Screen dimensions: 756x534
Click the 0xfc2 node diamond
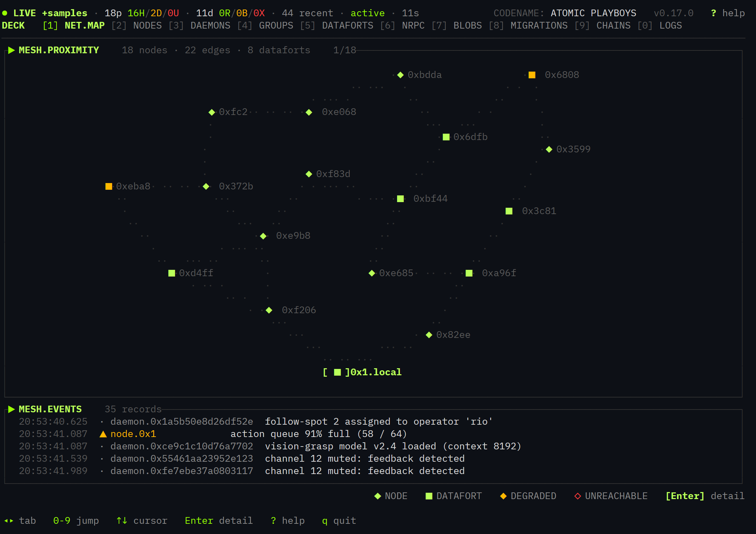(212, 112)
